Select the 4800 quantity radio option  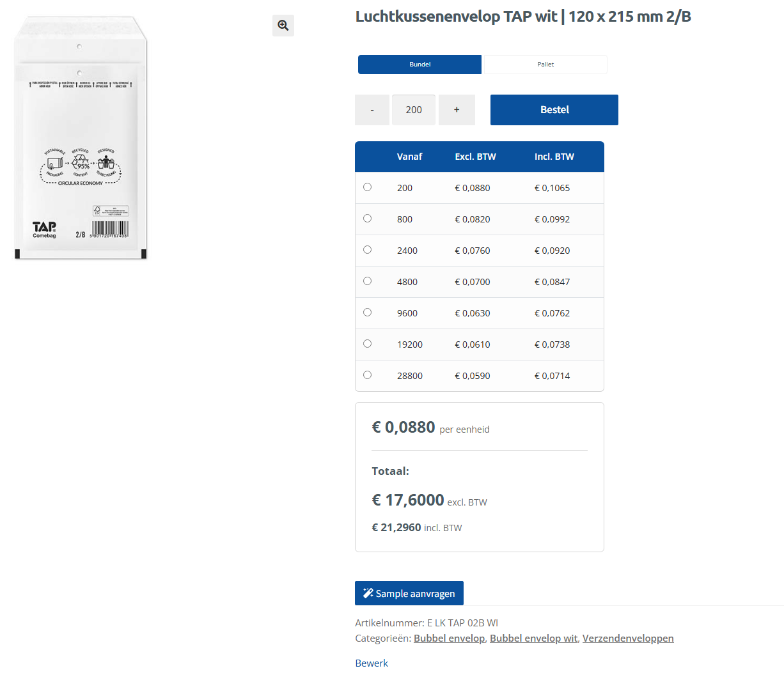coord(368,281)
